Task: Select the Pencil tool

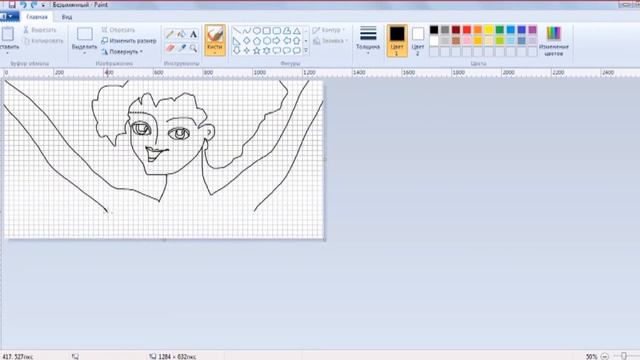Action: (170, 34)
